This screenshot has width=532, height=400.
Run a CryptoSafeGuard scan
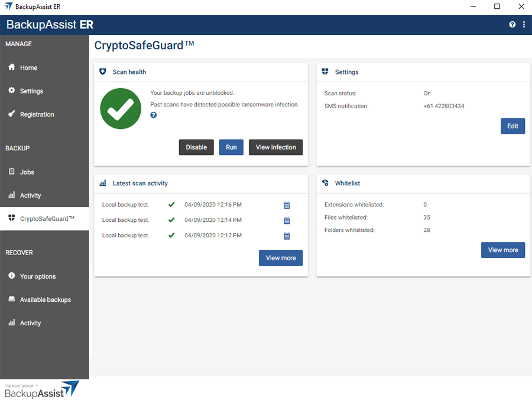coord(231,147)
